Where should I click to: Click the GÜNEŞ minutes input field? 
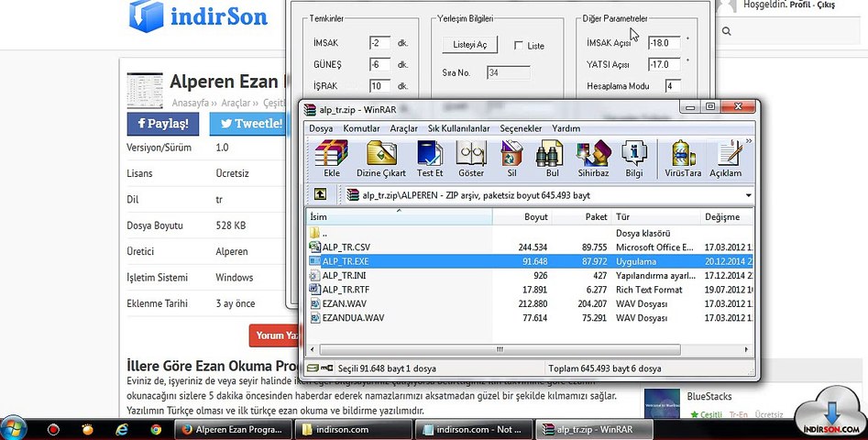pyautogui.click(x=379, y=64)
